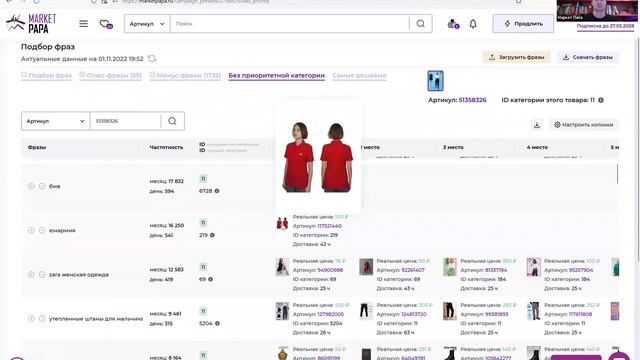Click the webcam video overlay
Viewport: 640px width, 360px height.
point(596,10)
